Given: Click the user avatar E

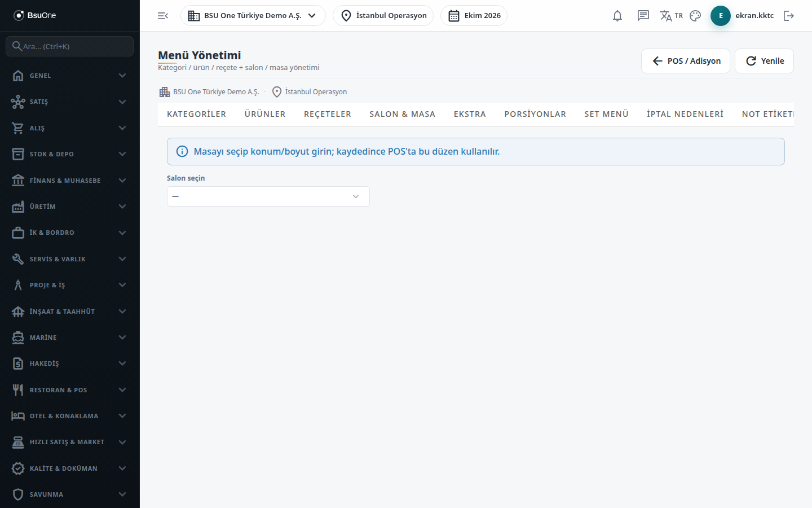Looking at the screenshot, I should coord(721,16).
